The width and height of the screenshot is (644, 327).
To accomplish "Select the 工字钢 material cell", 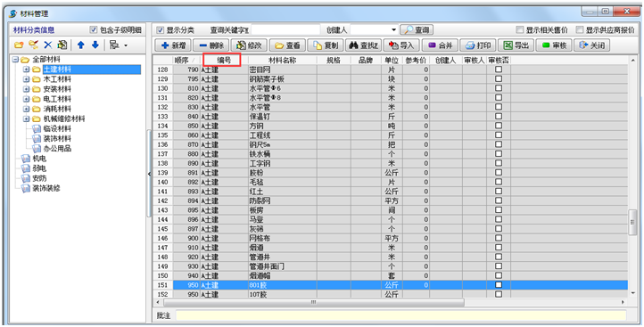I will tap(282, 163).
